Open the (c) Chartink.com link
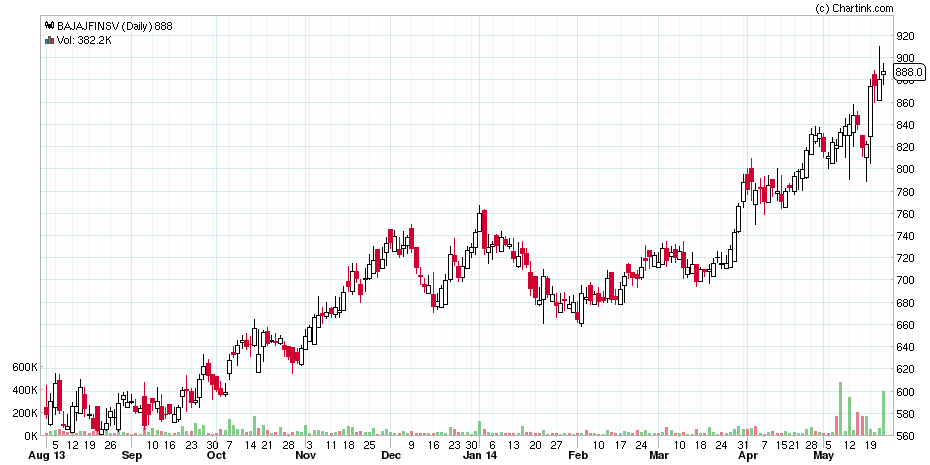This screenshot has height=465, width=930. pyautogui.click(x=854, y=8)
